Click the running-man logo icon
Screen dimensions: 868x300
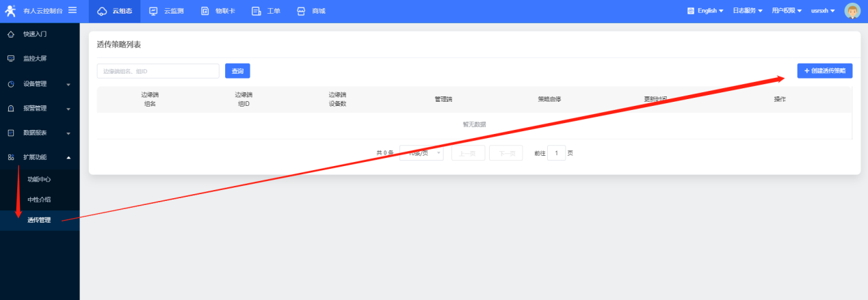tap(10, 11)
